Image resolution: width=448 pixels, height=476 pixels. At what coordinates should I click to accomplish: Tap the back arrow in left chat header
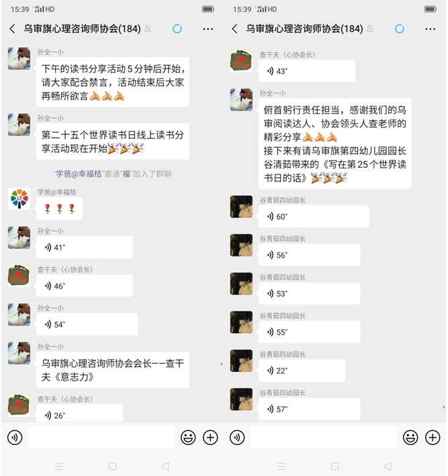(13, 29)
